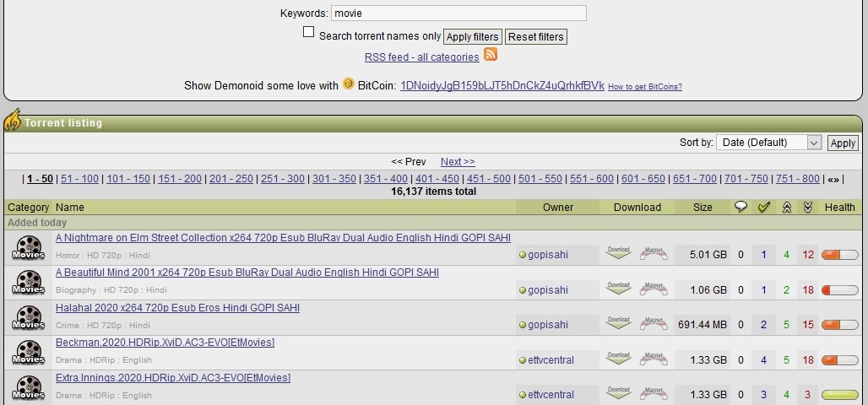Click the Owner column header

558,208
